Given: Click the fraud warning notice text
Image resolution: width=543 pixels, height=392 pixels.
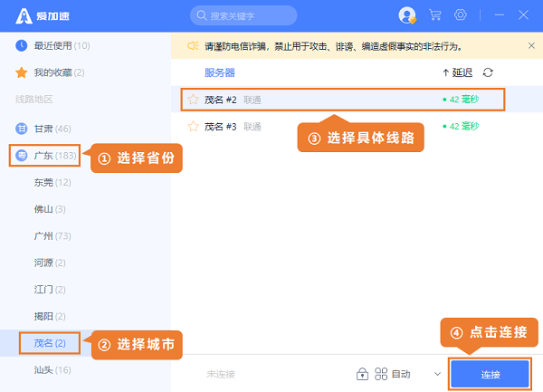Looking at the screenshot, I should pyautogui.click(x=333, y=46).
